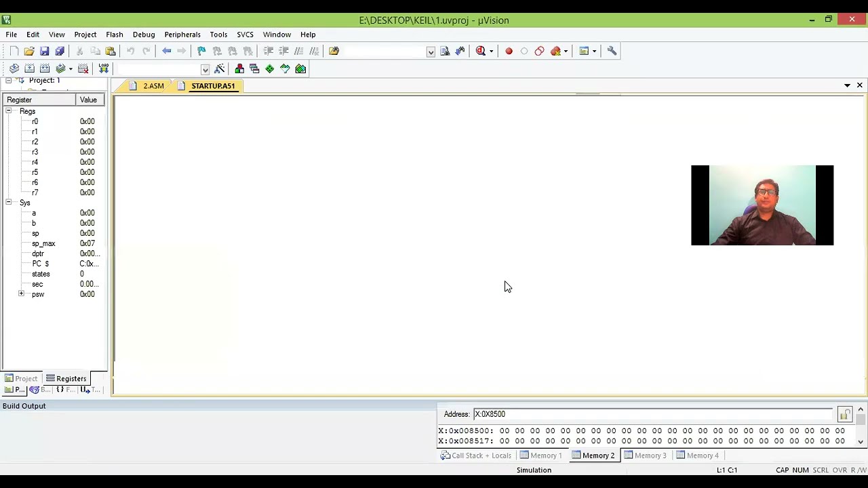
Task: Open the File menu
Action: [x=12, y=35]
